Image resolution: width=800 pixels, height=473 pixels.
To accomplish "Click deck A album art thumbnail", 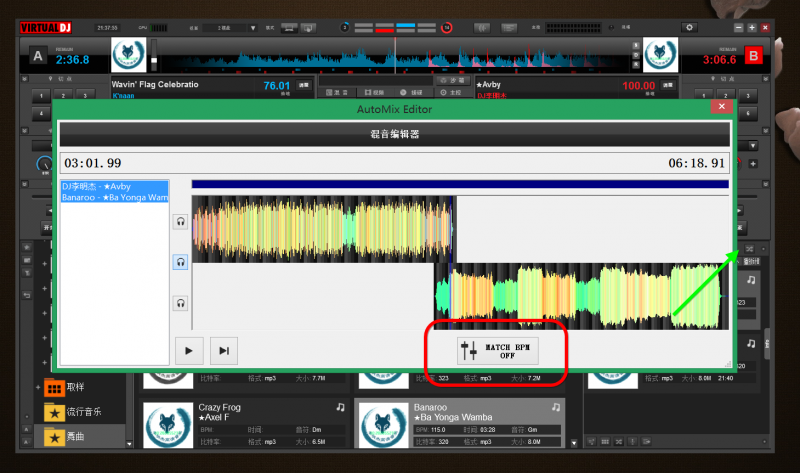I will [x=129, y=55].
